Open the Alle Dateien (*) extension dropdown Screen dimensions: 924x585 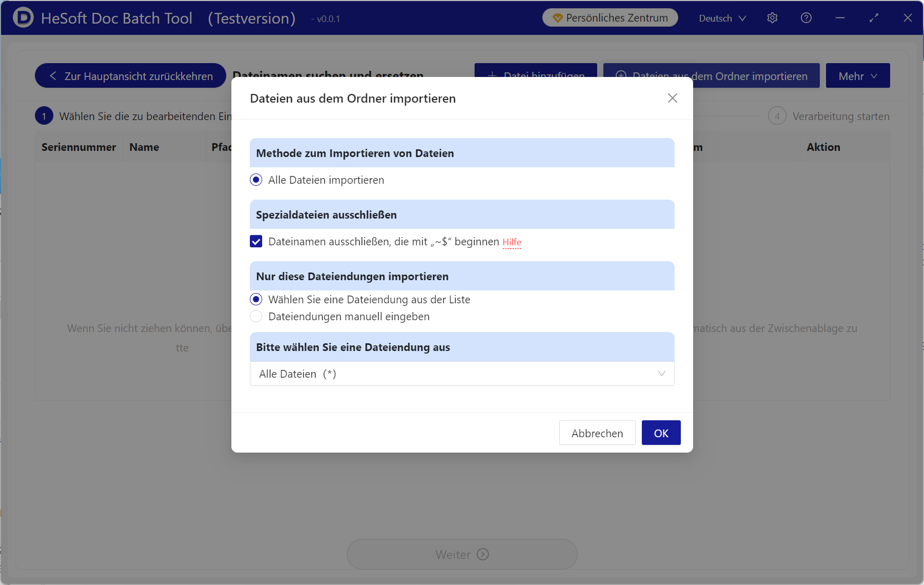462,374
